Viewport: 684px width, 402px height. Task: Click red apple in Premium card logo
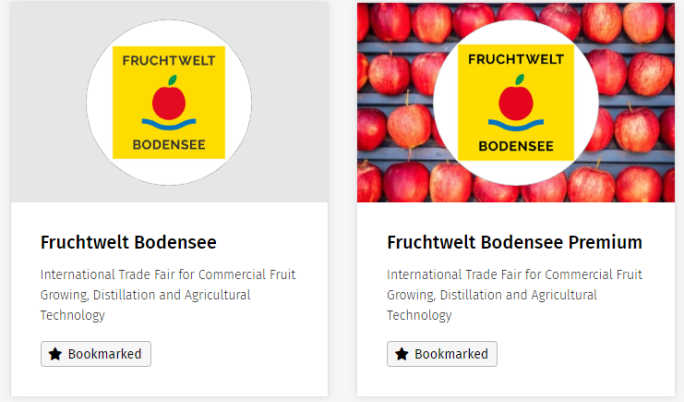click(x=516, y=98)
